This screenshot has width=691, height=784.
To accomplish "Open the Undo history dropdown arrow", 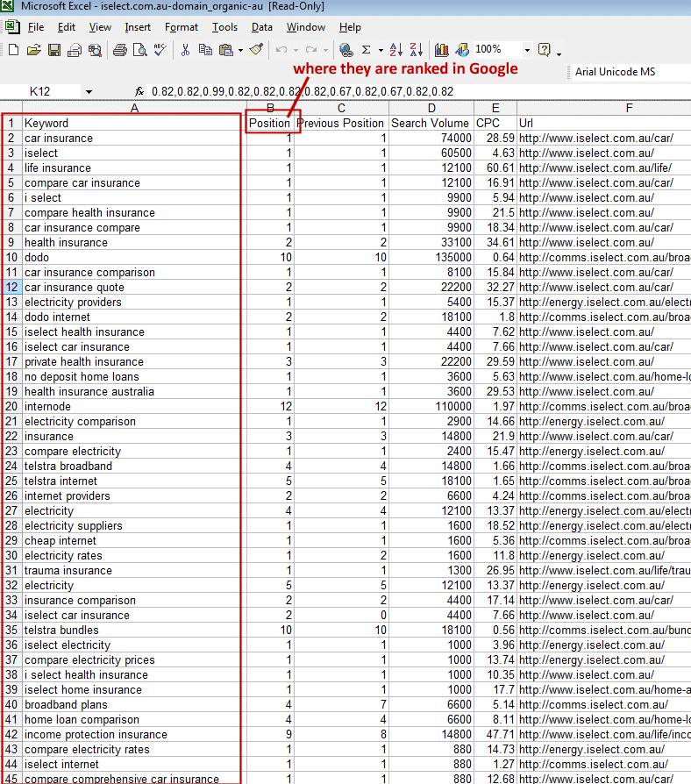I will (296, 50).
